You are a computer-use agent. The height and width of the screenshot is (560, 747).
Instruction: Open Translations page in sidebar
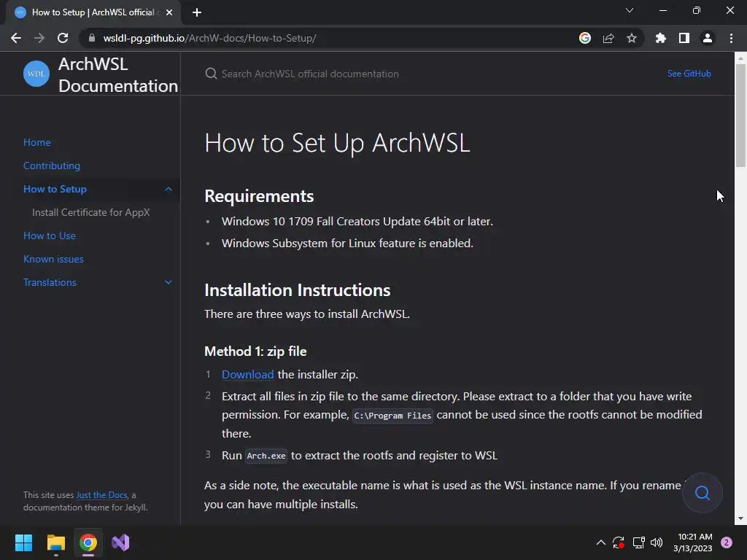click(x=50, y=282)
